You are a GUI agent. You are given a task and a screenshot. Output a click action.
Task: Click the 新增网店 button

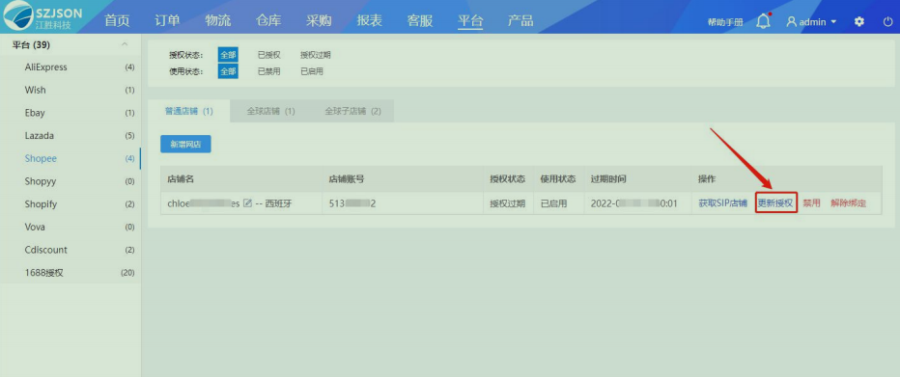point(185,144)
